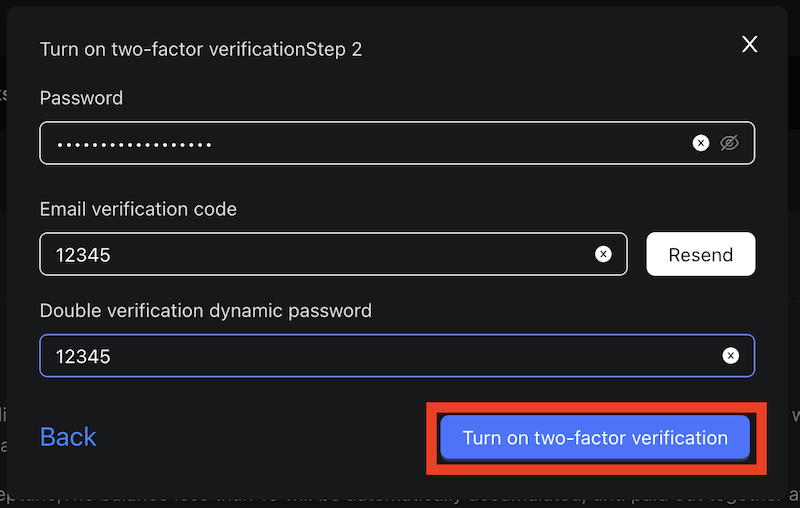Click the Password field label
This screenshot has width=800, height=508.
[x=81, y=98]
